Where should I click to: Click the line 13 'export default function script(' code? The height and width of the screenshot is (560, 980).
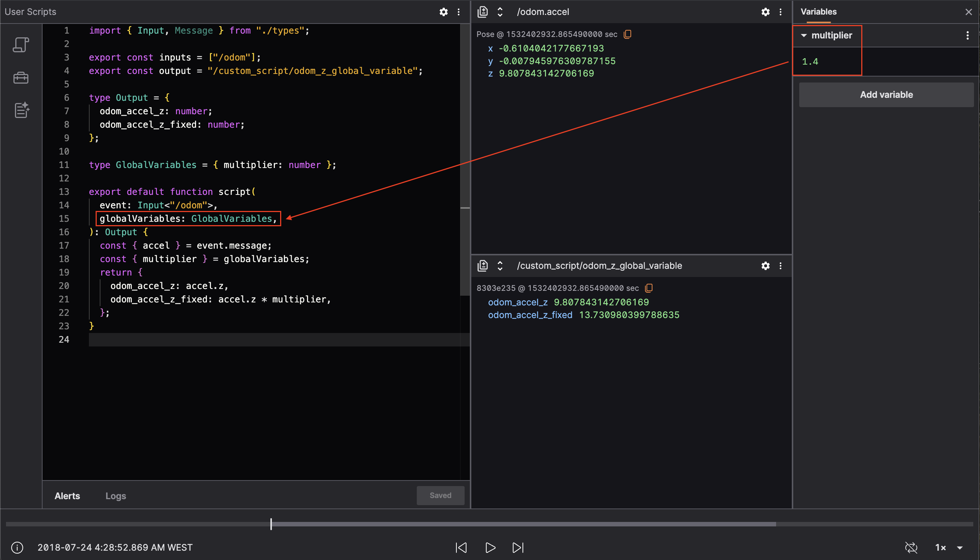172,192
